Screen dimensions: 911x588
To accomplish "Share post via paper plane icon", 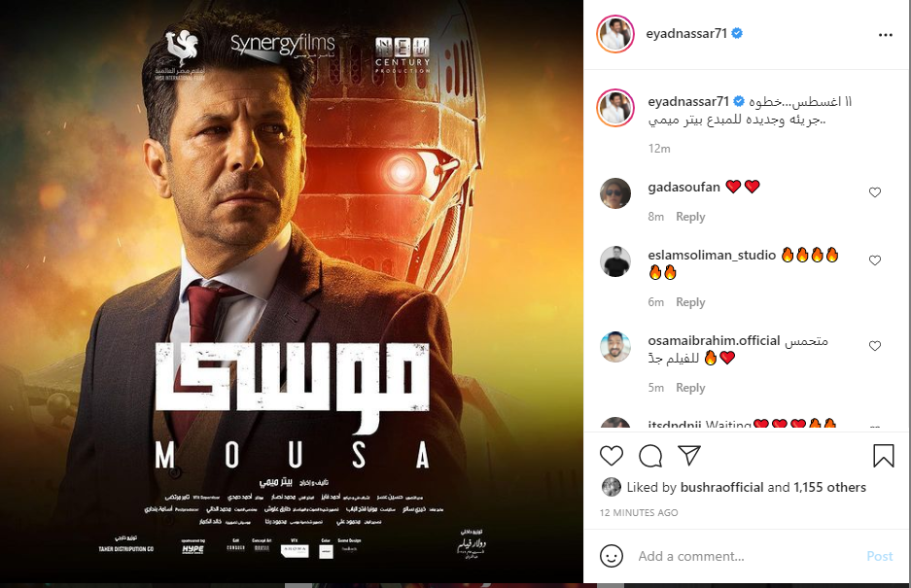I will pos(689,456).
